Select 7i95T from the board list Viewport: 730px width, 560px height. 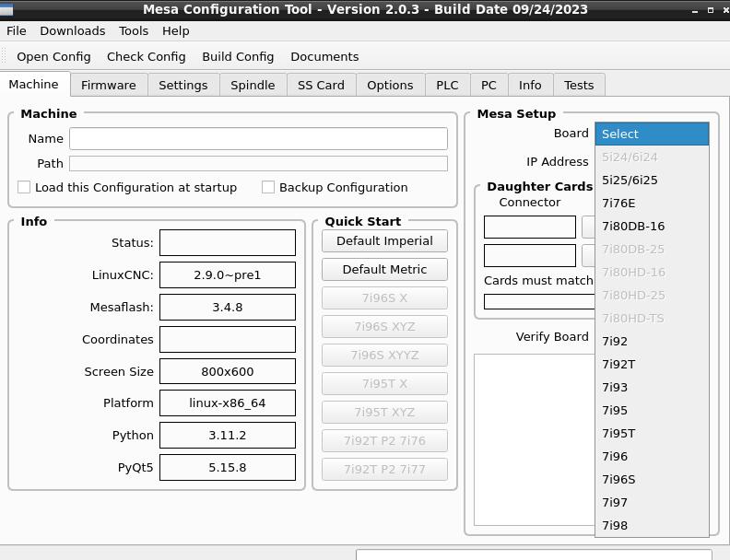[x=652, y=434]
